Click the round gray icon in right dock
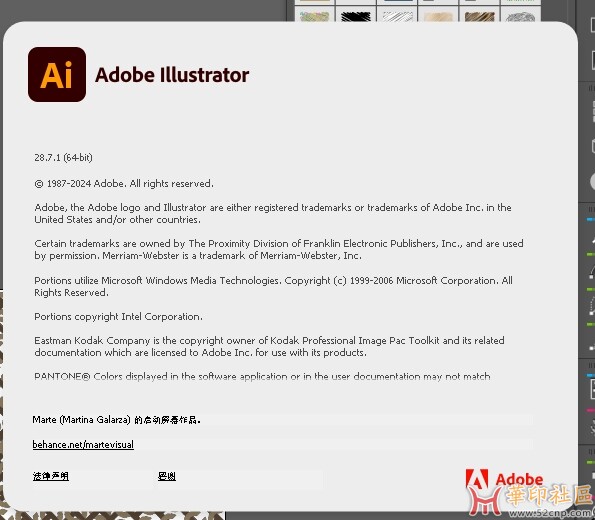 [592, 181]
